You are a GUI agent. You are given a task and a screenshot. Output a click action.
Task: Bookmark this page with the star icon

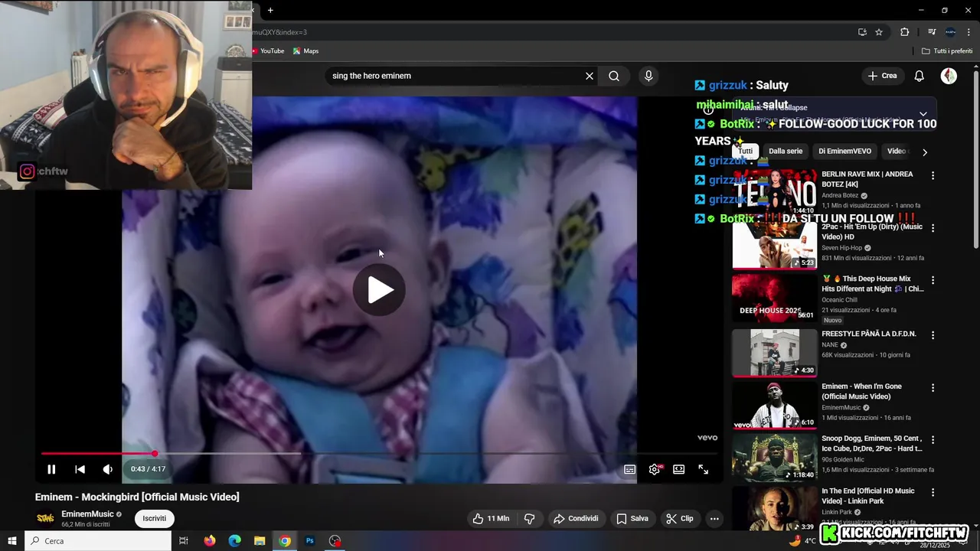[x=879, y=32]
